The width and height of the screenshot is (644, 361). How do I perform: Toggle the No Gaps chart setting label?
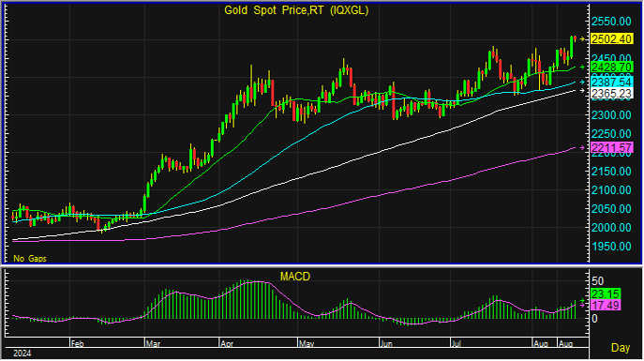30,259
